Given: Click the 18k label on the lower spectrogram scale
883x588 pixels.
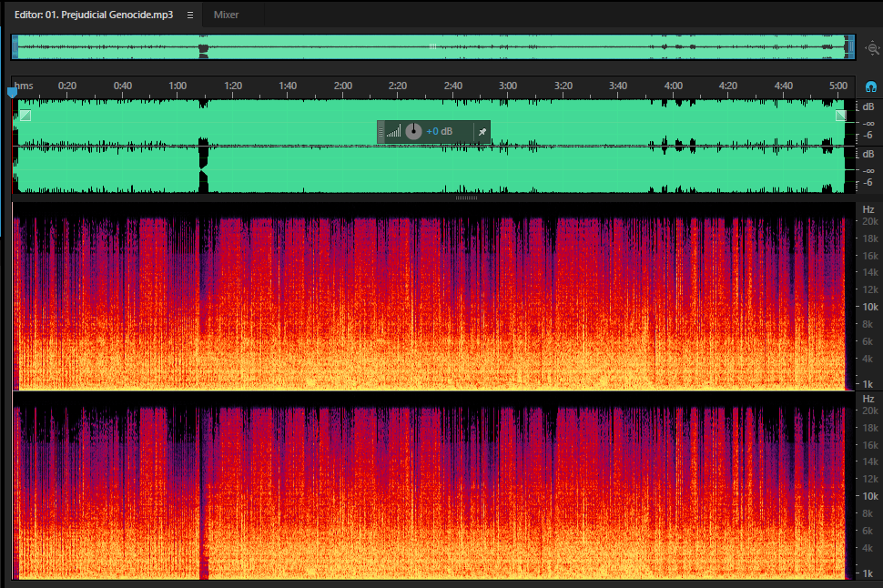Looking at the screenshot, I should coord(870,428).
